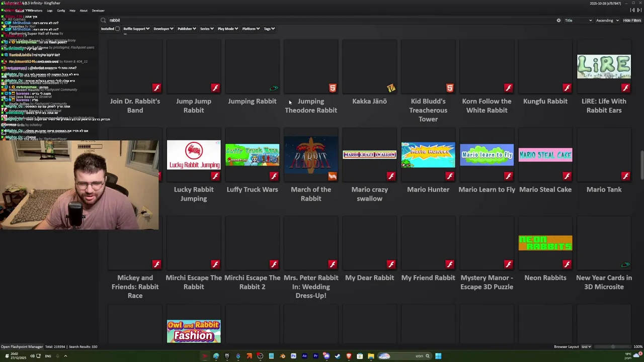The width and height of the screenshot is (644, 362).
Task: Click the HTML5 icon on Jumping Theodore Rabbit
Action: click(333, 88)
